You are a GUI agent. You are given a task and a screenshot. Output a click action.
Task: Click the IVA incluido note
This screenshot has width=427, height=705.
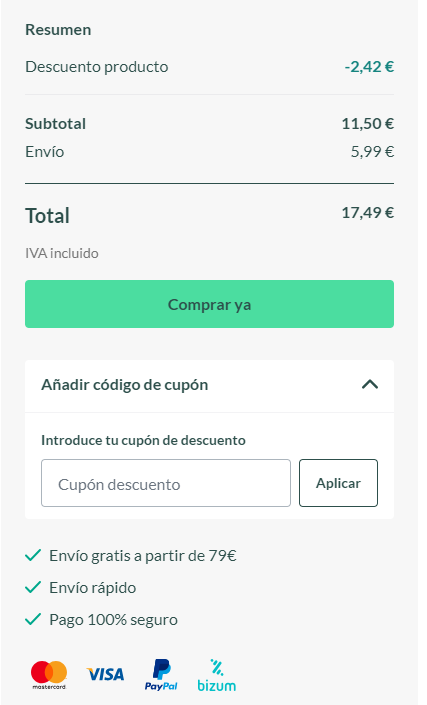click(x=62, y=253)
